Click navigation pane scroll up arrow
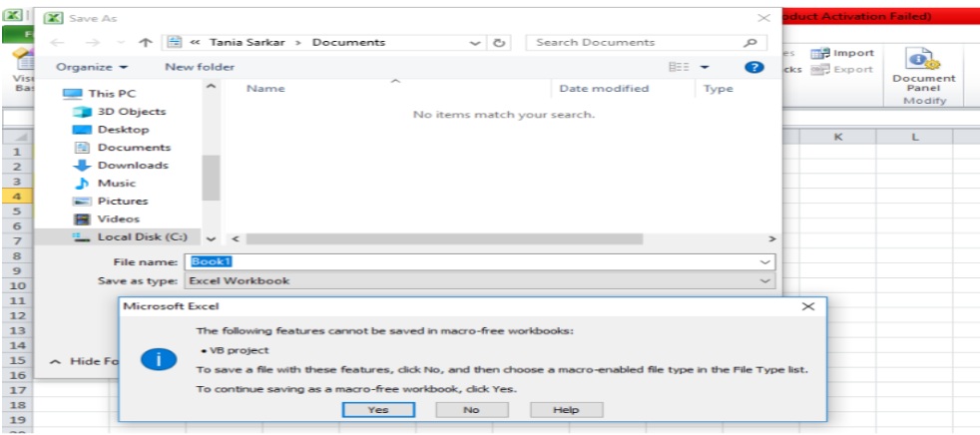 [x=212, y=86]
